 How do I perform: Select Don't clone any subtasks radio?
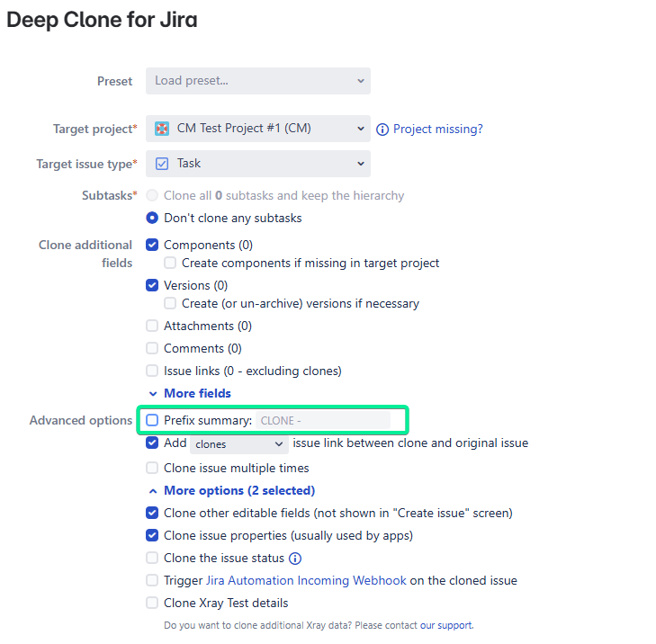[x=152, y=218]
